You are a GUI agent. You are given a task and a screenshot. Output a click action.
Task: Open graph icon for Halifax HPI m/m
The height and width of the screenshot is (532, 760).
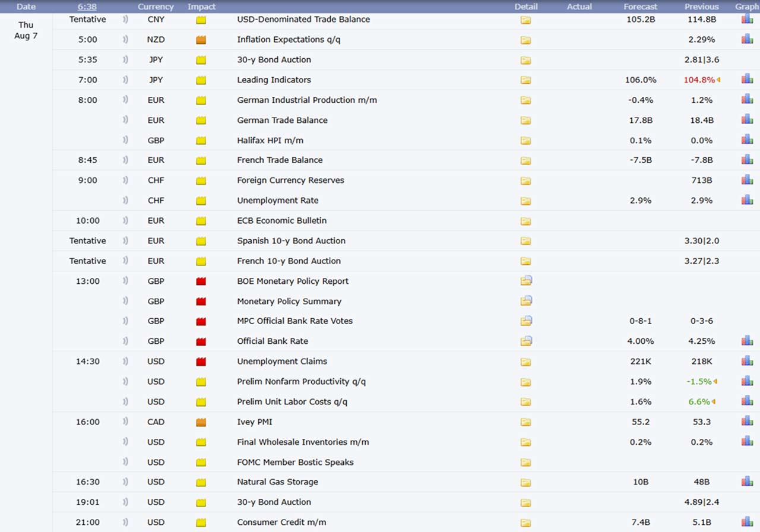point(747,140)
